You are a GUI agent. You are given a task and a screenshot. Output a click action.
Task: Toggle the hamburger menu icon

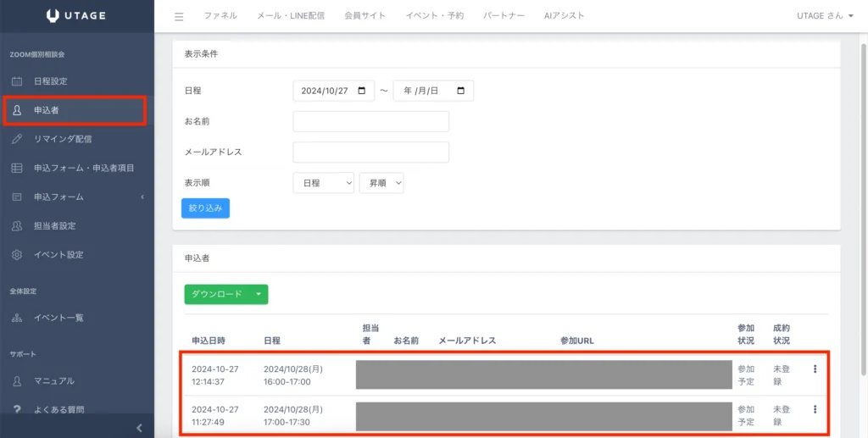(x=179, y=17)
